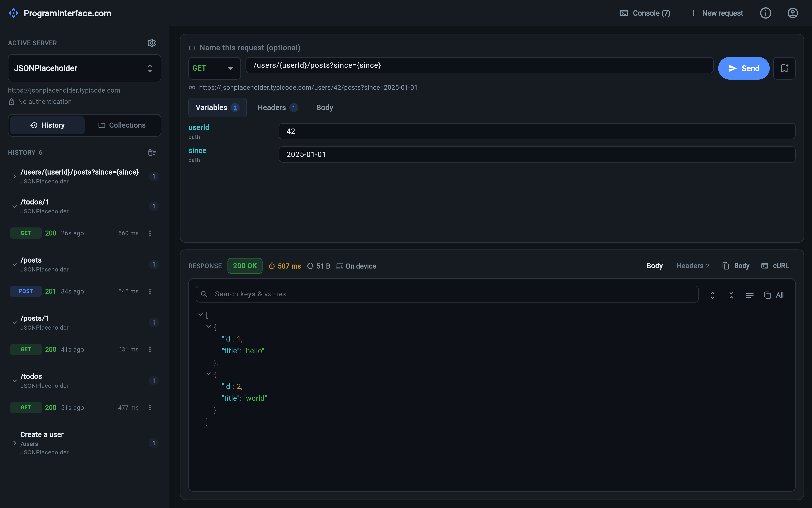Edit the userId value field
Screen dimensions: 812x508
(537, 131)
